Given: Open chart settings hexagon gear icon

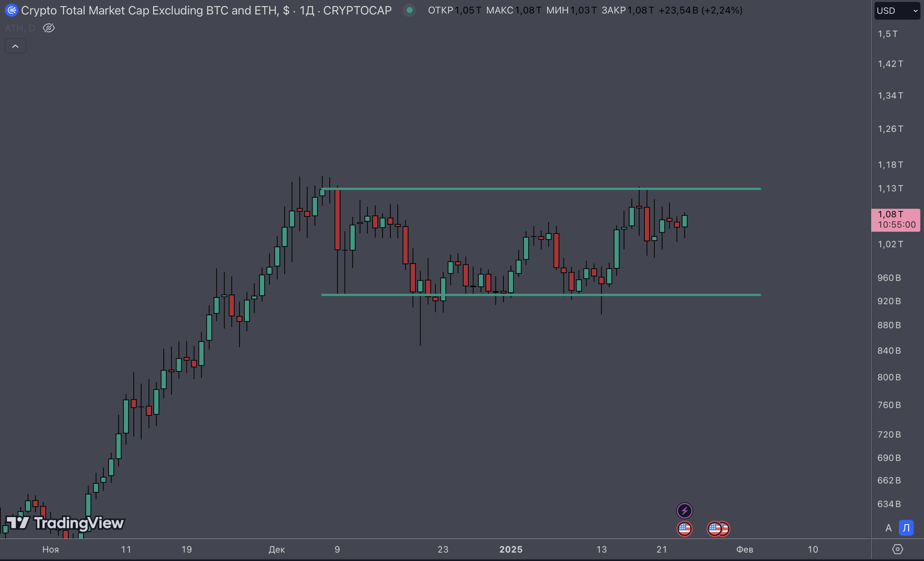Looking at the screenshot, I should click(x=897, y=549).
